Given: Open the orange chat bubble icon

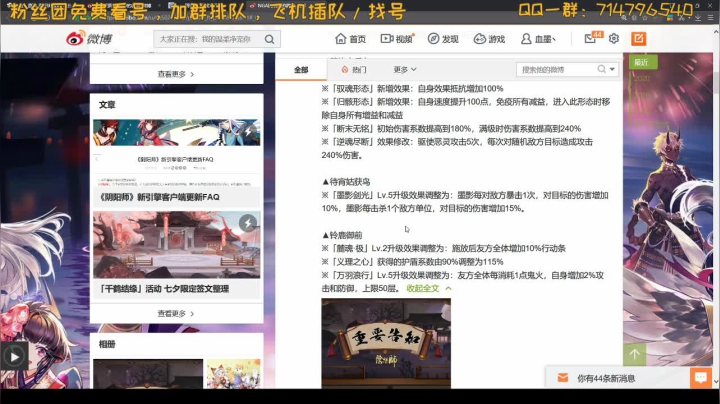Looking at the screenshot, I should pos(701,378).
